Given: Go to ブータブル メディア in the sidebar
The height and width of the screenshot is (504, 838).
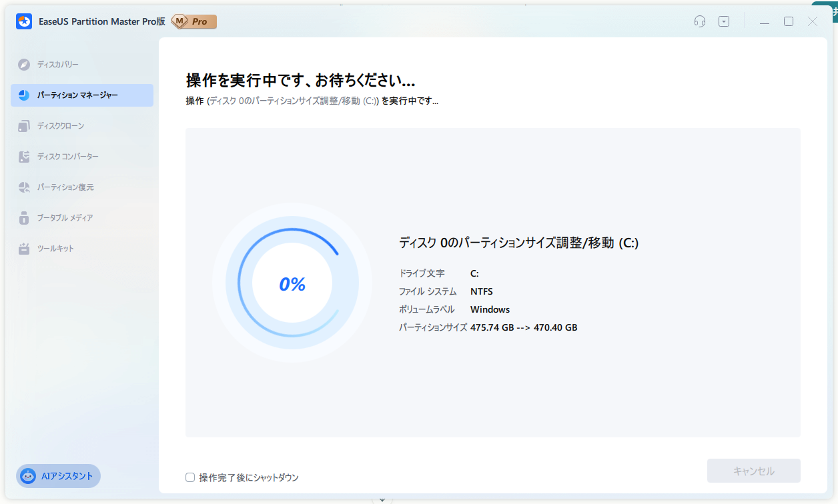Looking at the screenshot, I should (x=82, y=218).
